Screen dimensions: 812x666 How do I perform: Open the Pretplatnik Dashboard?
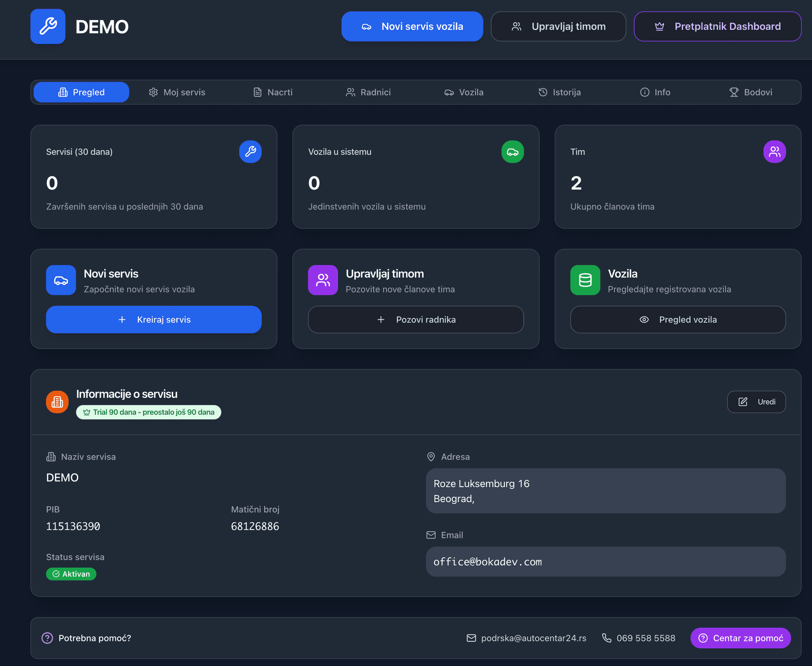718,26
